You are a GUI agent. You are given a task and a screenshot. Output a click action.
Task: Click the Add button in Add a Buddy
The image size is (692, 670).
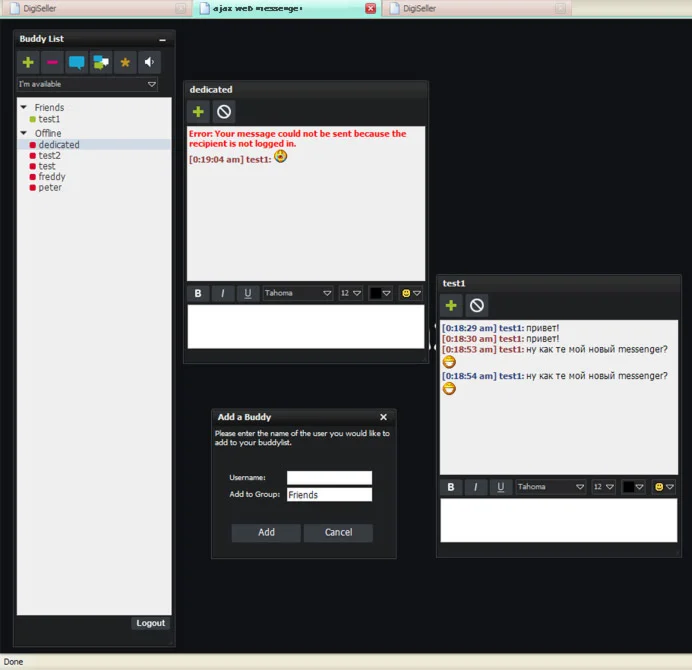pyautogui.click(x=266, y=532)
